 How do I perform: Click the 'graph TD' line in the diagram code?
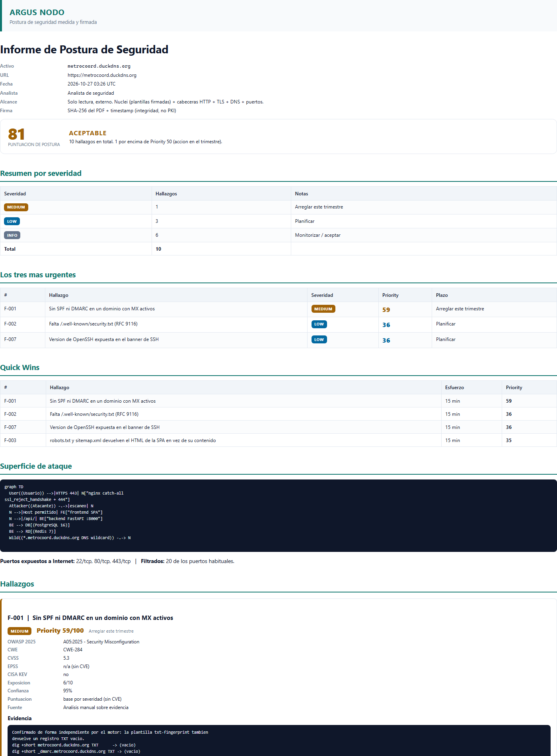click(14, 487)
